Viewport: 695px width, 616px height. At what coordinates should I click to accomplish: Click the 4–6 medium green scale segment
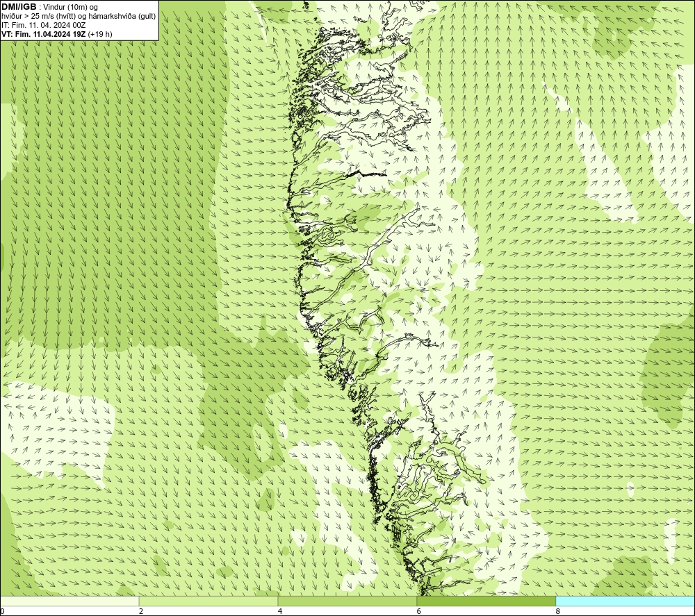click(347, 601)
